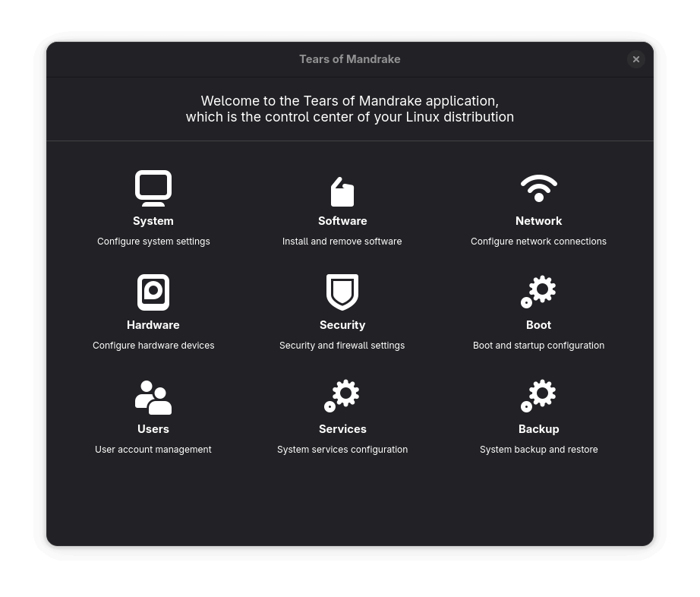The width and height of the screenshot is (700, 597).
Task: Click "Configure hardware devices" description
Action: click(153, 346)
